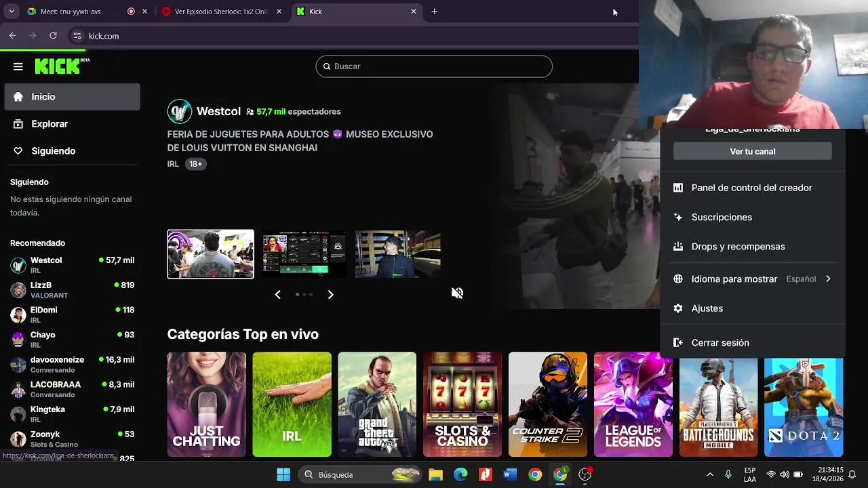Open LACOBRAAA recommended channel

tap(73, 389)
